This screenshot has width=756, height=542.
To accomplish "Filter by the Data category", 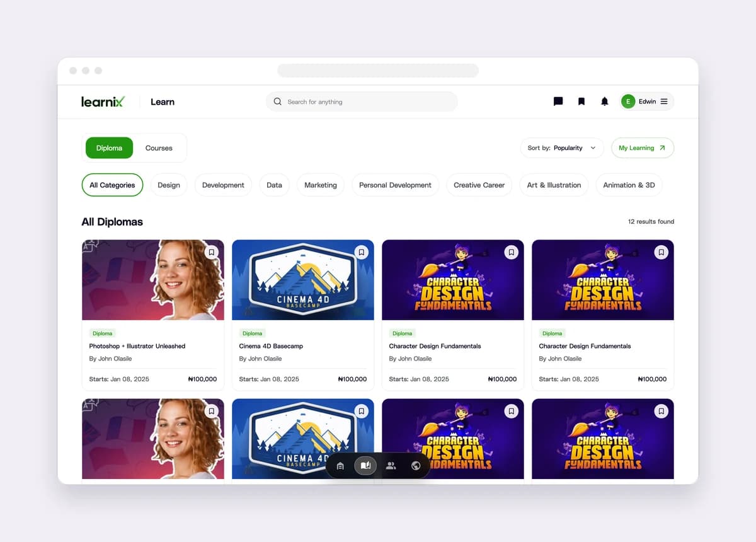I will tap(274, 185).
